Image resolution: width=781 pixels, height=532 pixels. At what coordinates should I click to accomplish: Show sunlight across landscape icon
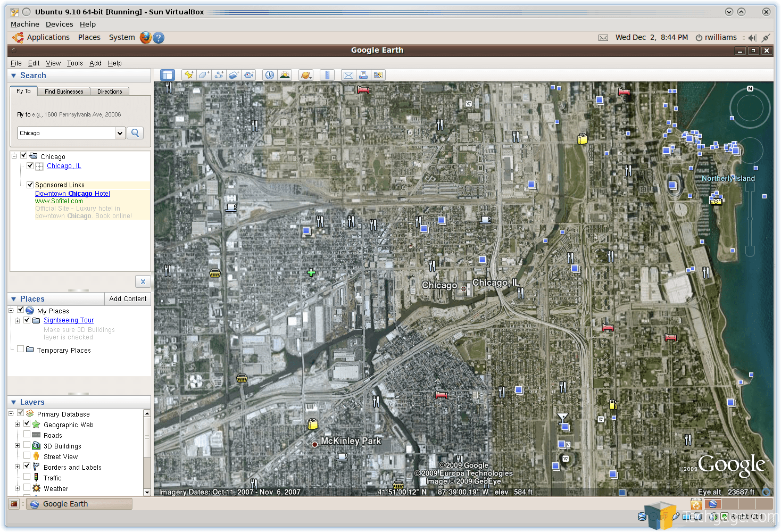click(x=285, y=75)
